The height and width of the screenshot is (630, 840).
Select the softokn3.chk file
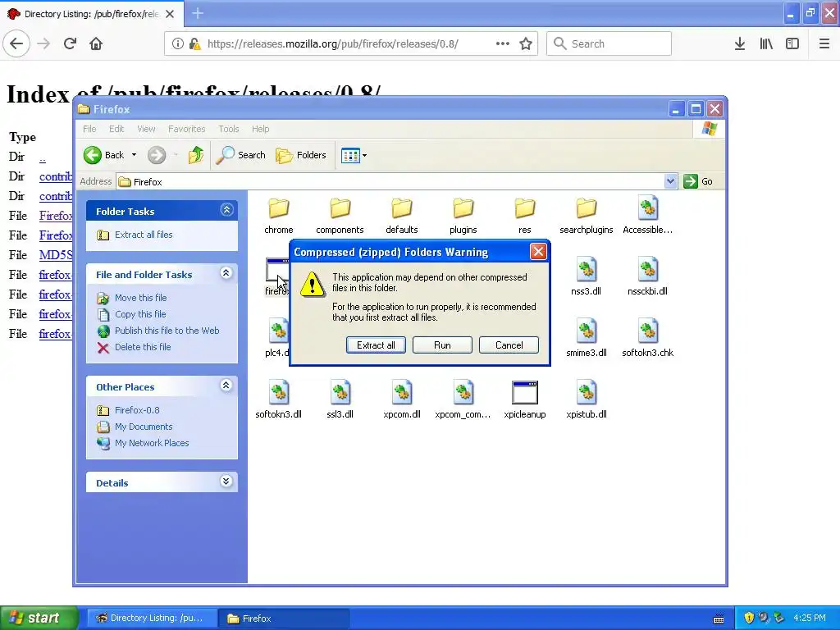pos(648,339)
